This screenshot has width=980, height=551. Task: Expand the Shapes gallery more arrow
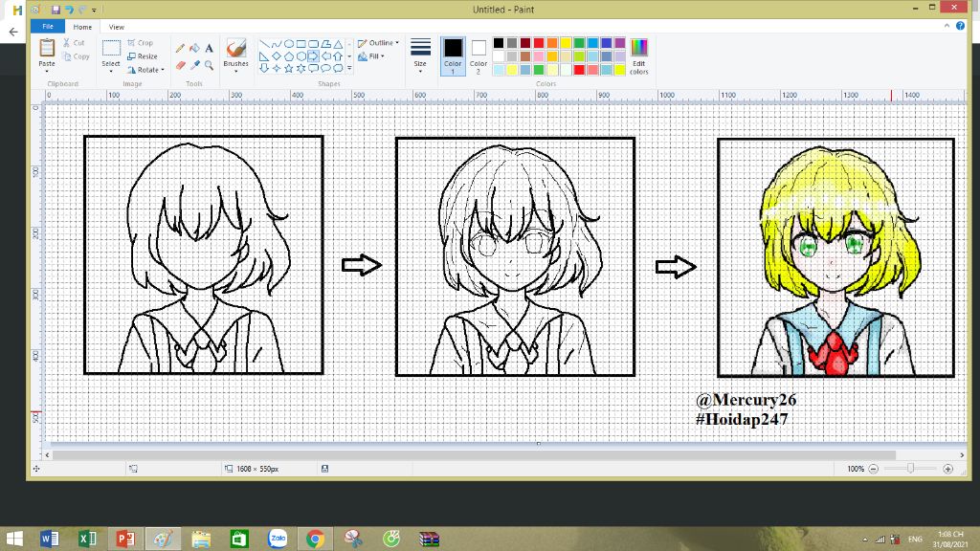[349, 68]
